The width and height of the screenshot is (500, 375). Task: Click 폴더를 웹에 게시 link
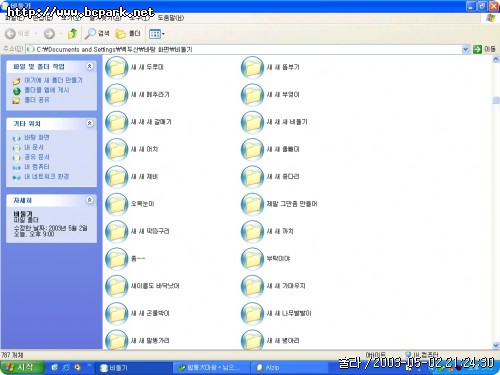[47, 90]
